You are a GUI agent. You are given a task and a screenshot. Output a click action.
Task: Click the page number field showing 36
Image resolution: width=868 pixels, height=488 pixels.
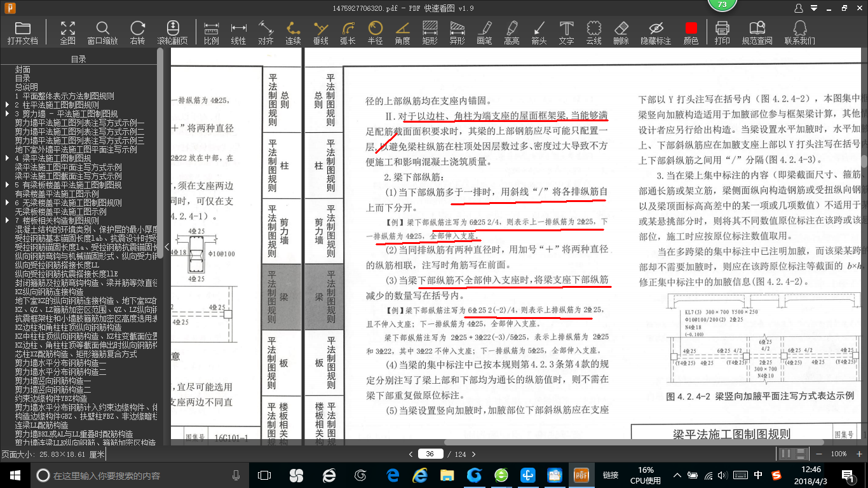click(x=430, y=454)
